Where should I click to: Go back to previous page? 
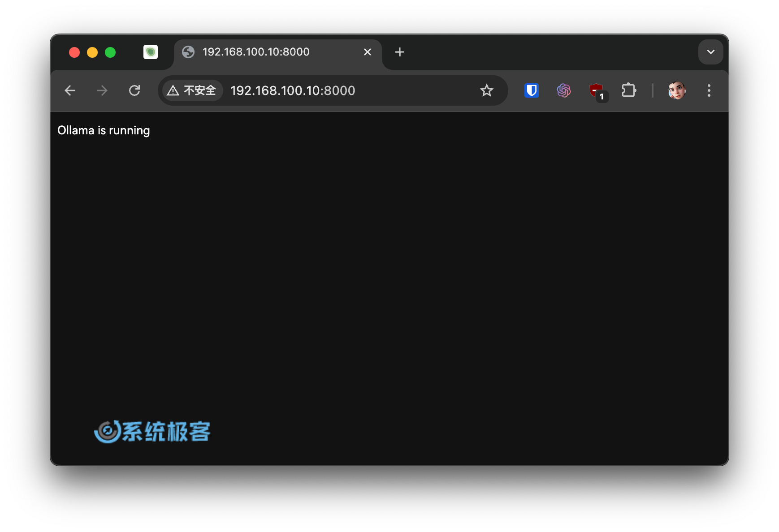(x=70, y=90)
